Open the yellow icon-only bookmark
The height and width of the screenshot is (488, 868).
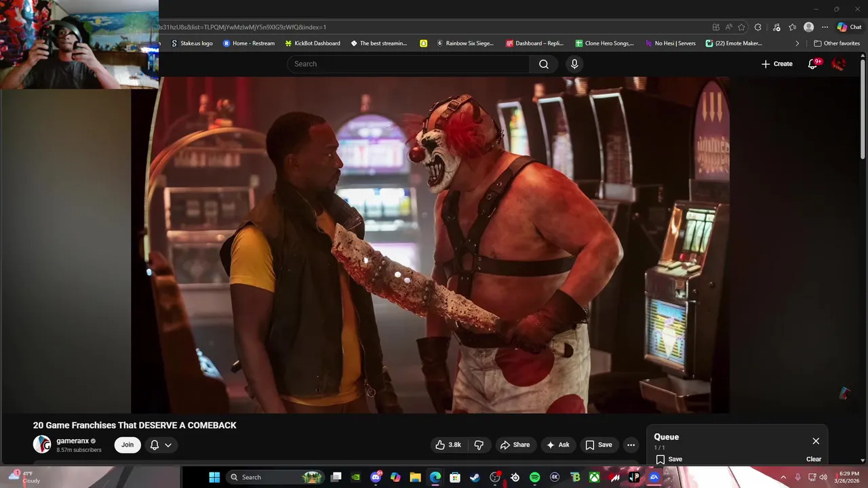(423, 43)
